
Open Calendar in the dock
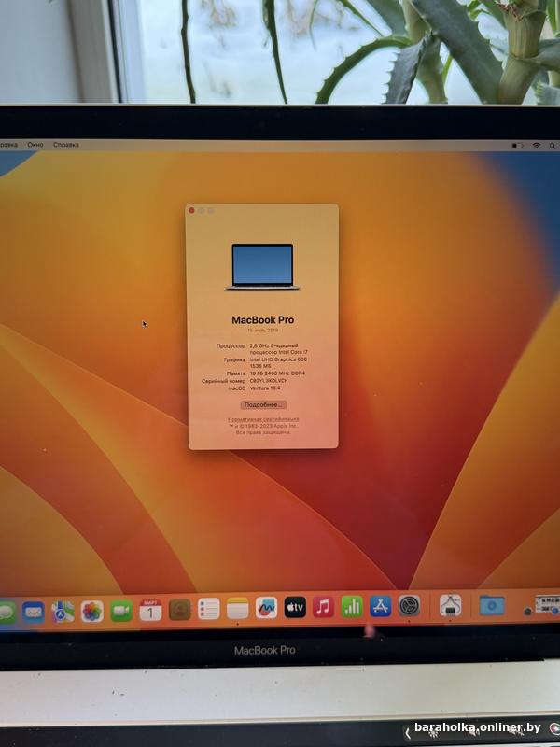pos(150,610)
